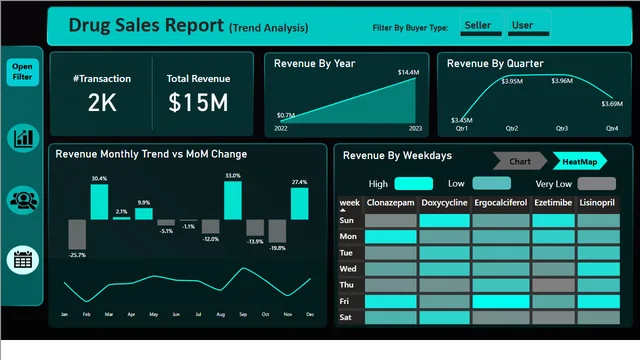640x360 pixels.
Task: Filter buyer type by Seller
Action: pos(481,26)
